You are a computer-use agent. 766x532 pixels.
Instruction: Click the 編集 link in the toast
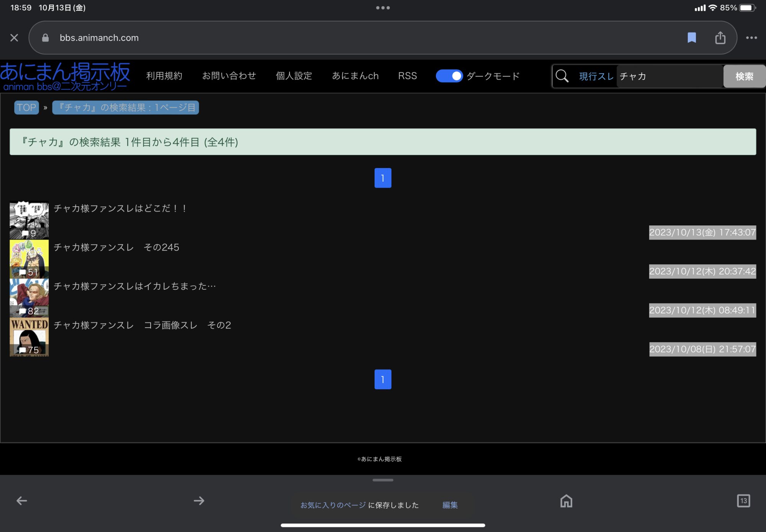(450, 505)
